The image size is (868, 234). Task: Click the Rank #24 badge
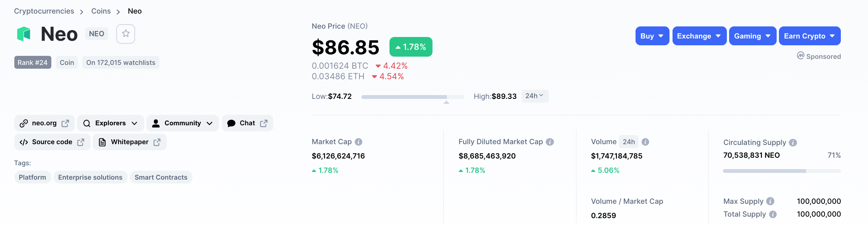tap(32, 63)
